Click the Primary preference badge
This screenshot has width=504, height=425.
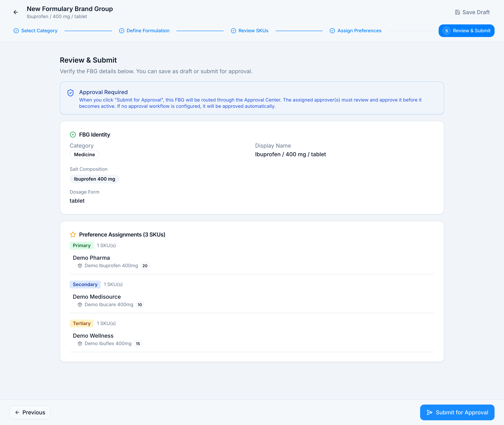pyautogui.click(x=82, y=246)
